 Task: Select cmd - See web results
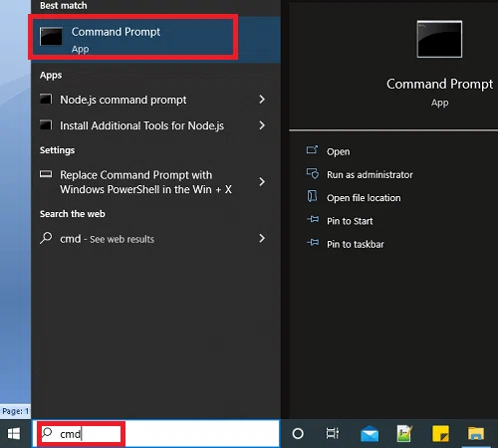point(156,239)
